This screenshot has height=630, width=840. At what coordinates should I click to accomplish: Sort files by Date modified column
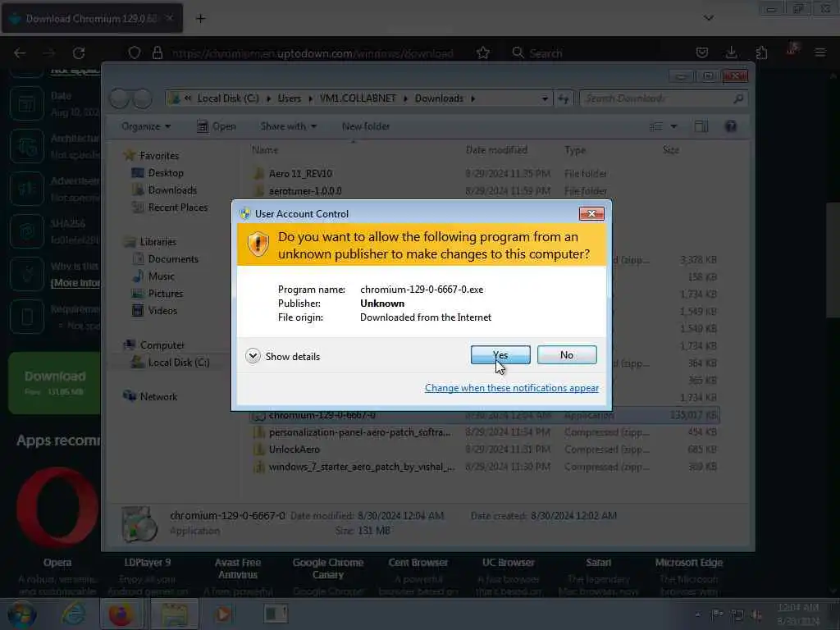[496, 150]
